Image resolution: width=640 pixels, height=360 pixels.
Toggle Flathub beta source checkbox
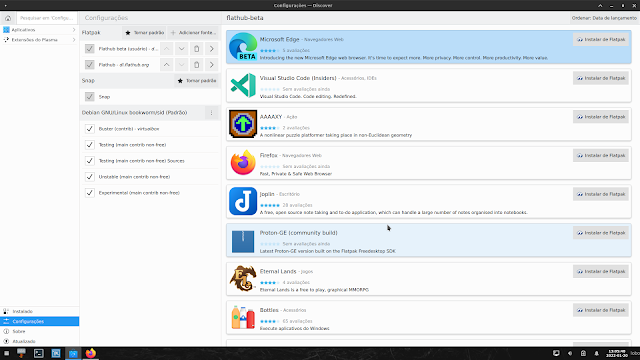[x=90, y=49]
